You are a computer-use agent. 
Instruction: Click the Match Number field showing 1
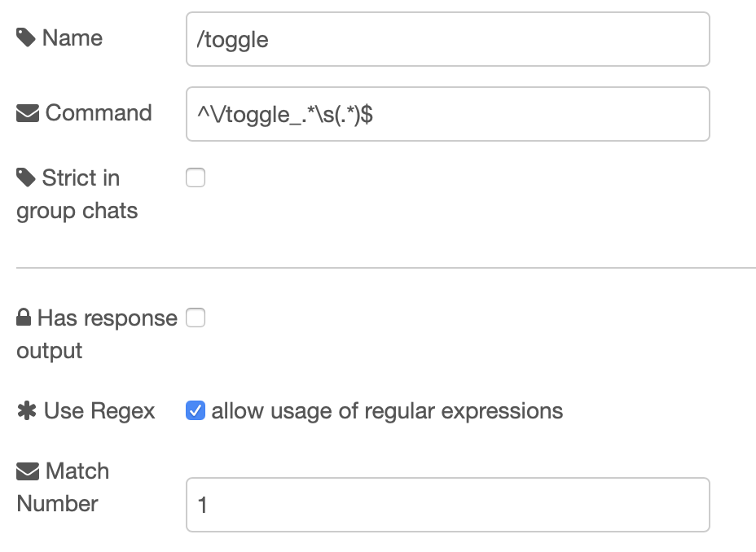click(x=448, y=505)
